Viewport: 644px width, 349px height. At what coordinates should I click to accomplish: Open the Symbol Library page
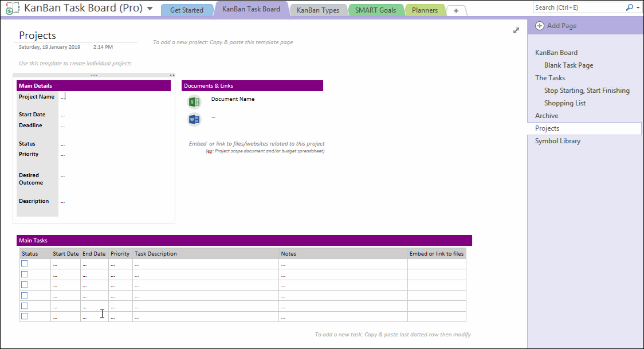(557, 141)
